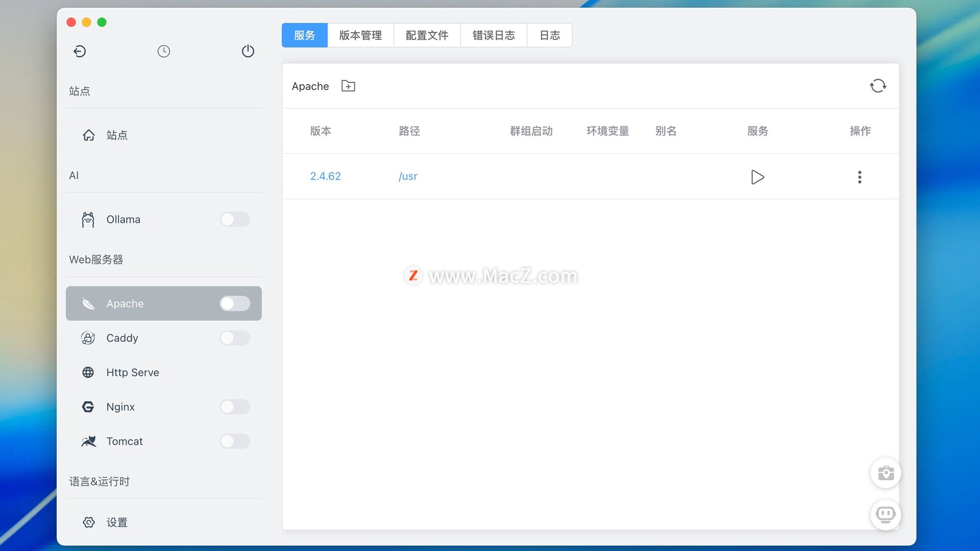Click the 操作 column header
This screenshot has height=551, width=980.
(x=860, y=131)
